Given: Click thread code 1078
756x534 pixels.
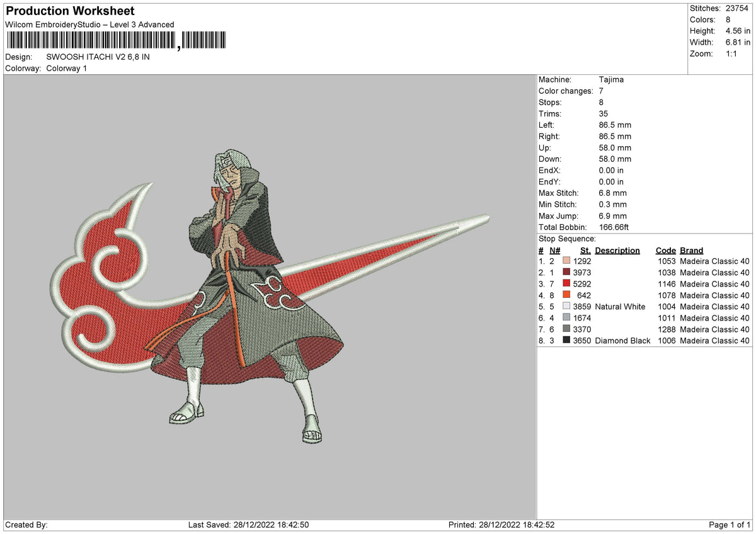Looking at the screenshot, I should coord(666,295).
